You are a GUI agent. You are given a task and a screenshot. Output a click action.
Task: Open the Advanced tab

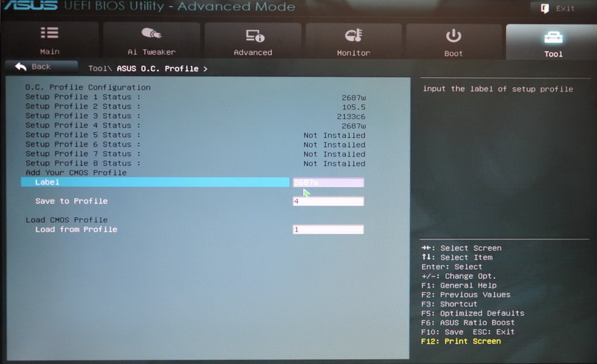pyautogui.click(x=253, y=41)
